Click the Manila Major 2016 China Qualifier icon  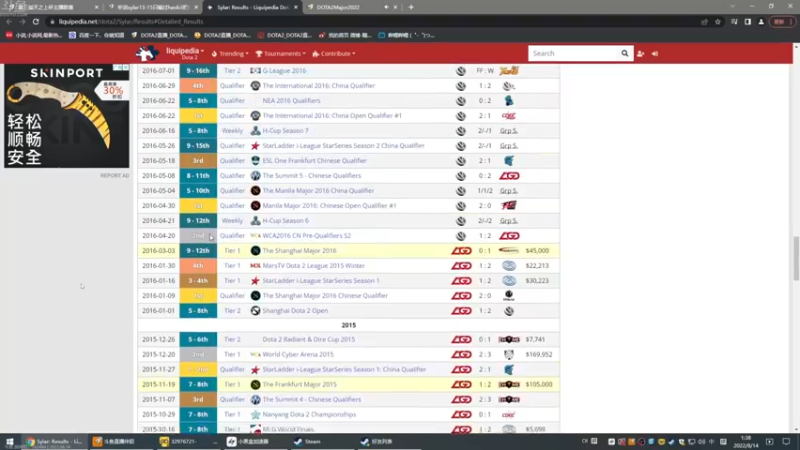[255, 191]
